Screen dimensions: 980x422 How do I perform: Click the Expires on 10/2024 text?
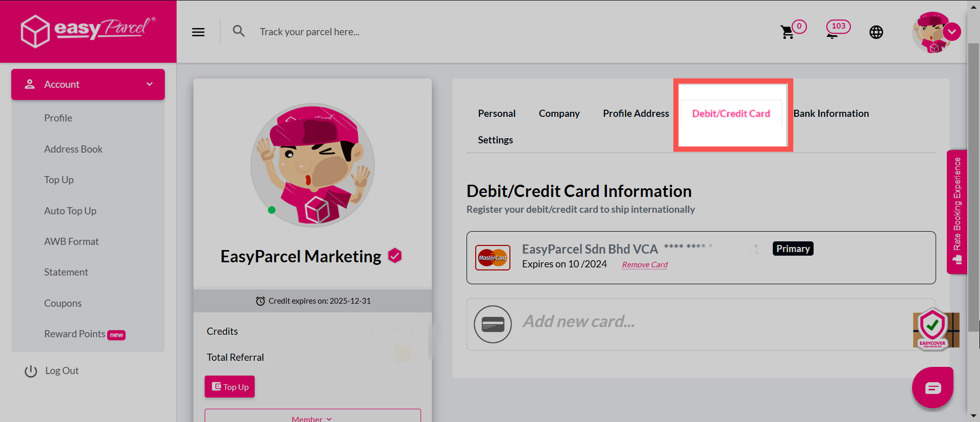(x=565, y=264)
